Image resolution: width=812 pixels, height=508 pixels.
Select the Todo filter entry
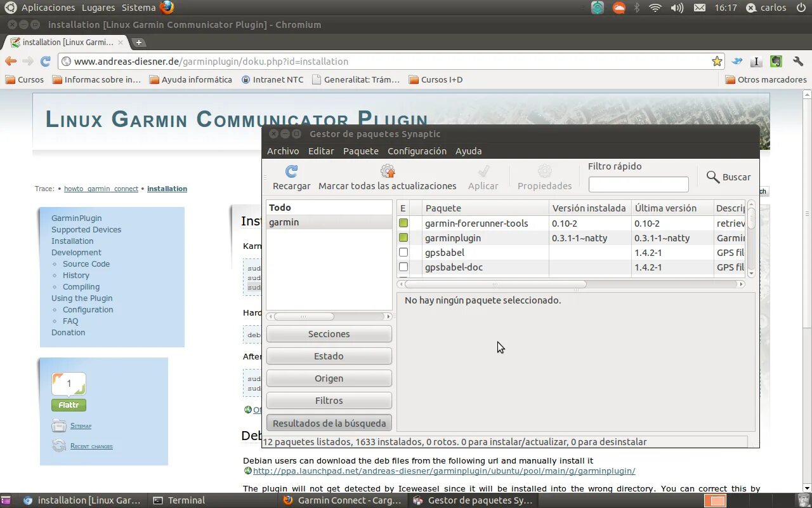pos(329,208)
